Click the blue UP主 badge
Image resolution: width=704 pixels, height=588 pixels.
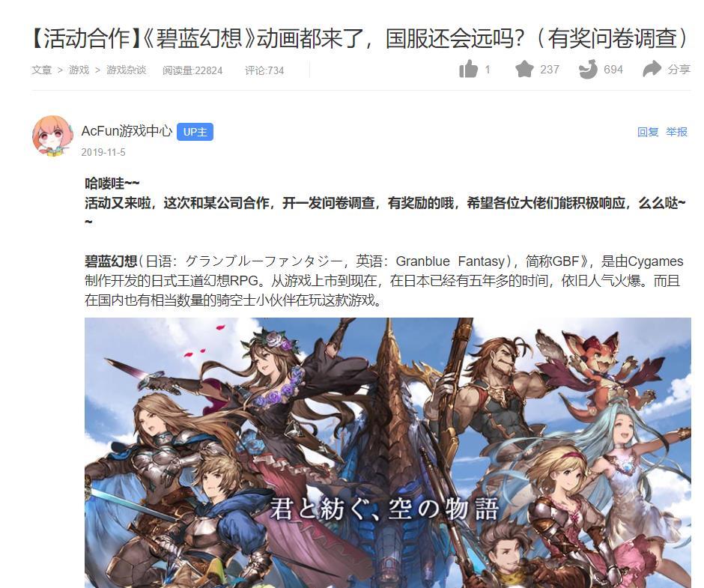pyautogui.click(x=195, y=132)
